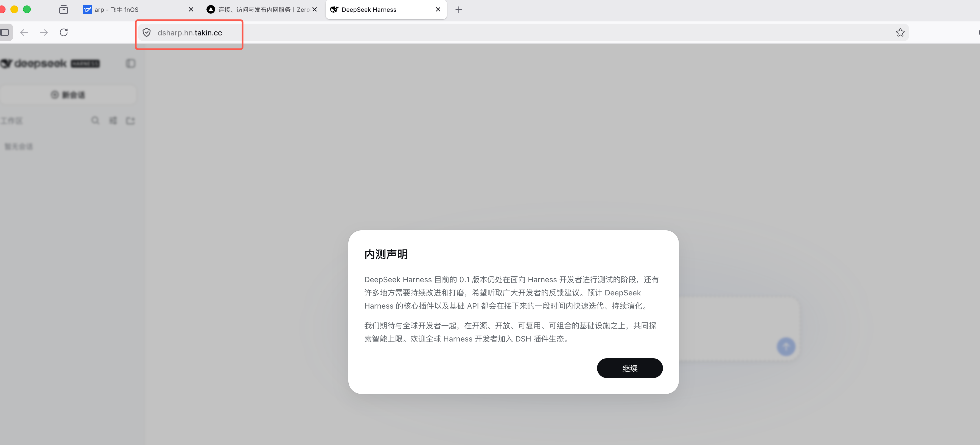
Task: Open a new browser tab
Action: click(x=459, y=10)
